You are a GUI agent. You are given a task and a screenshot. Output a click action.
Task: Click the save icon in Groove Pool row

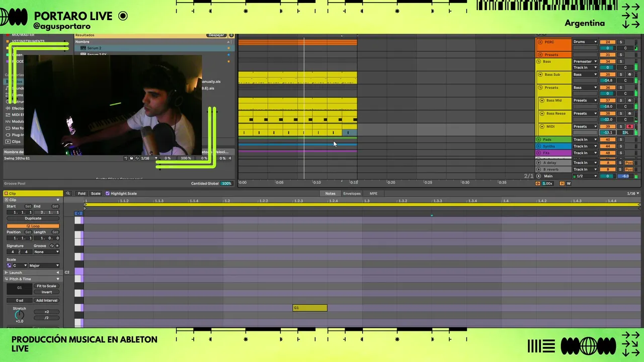pyautogui.click(x=131, y=158)
